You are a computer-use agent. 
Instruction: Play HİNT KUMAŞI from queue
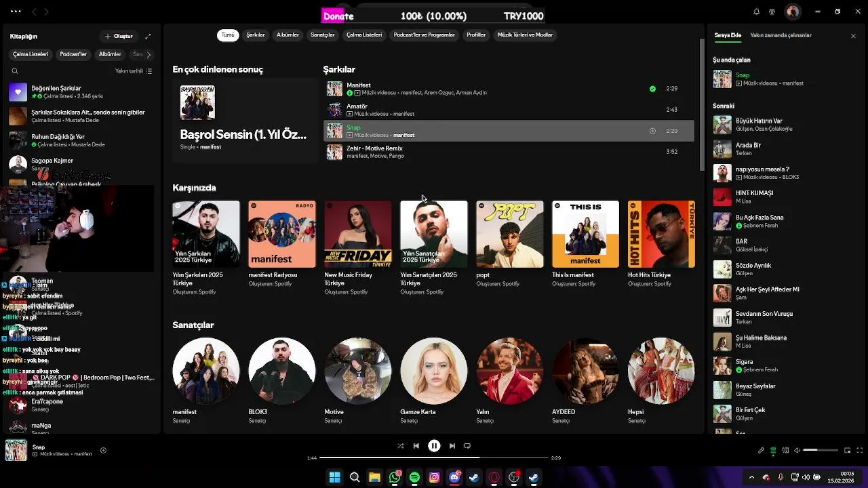[x=784, y=197]
